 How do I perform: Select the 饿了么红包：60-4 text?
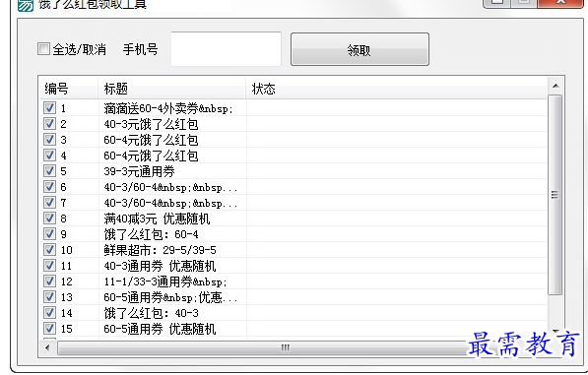(x=151, y=234)
